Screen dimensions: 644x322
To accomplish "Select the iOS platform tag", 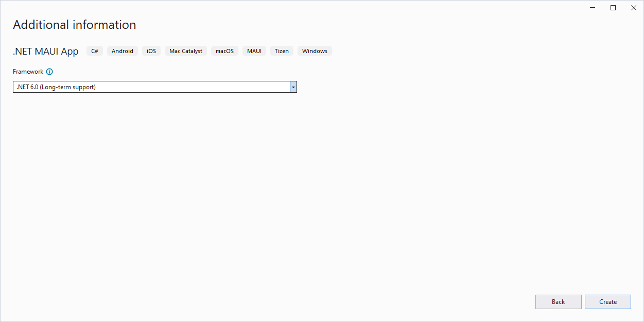I will (x=151, y=51).
